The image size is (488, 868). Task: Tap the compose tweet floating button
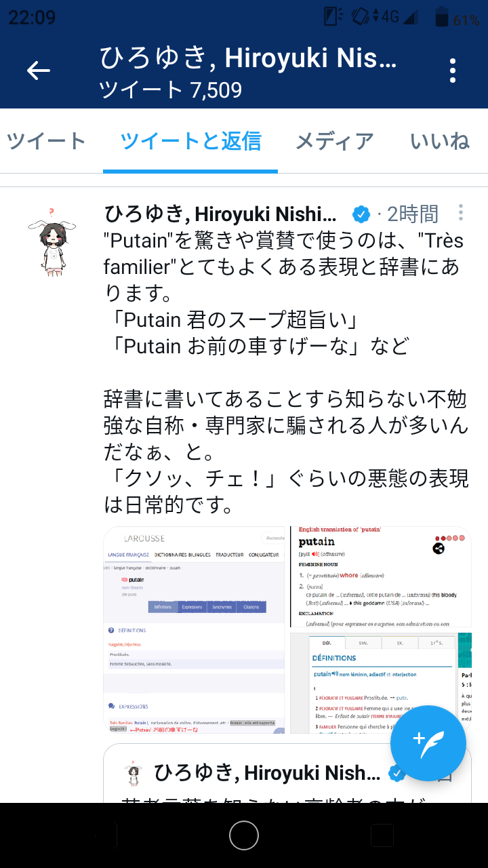(x=428, y=744)
